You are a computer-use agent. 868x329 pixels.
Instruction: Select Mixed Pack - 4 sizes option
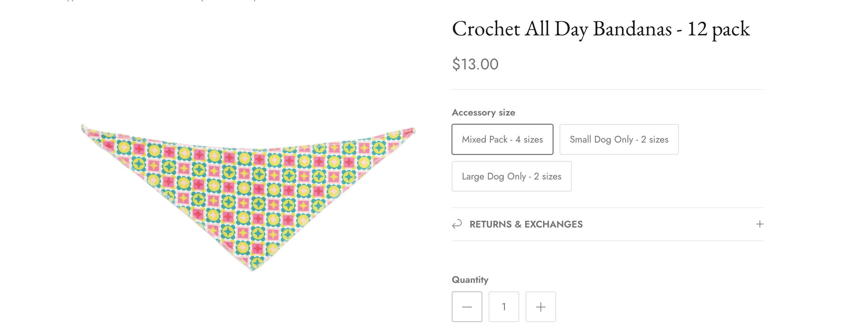(502, 139)
